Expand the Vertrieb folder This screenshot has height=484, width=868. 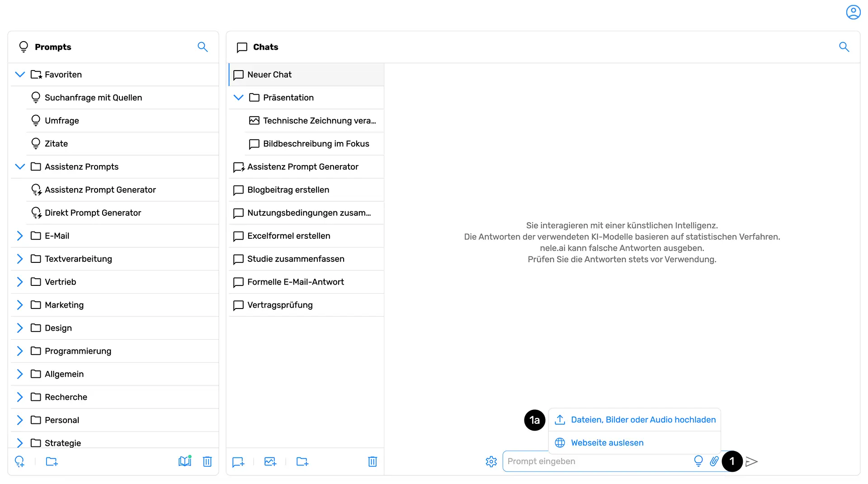pyautogui.click(x=20, y=282)
